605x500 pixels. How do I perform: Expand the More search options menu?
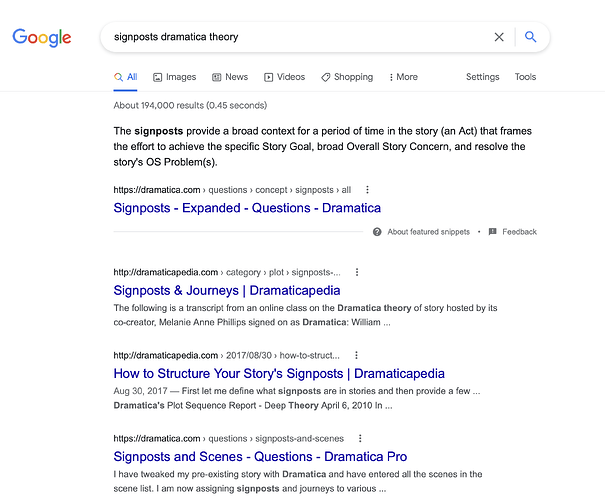click(402, 77)
